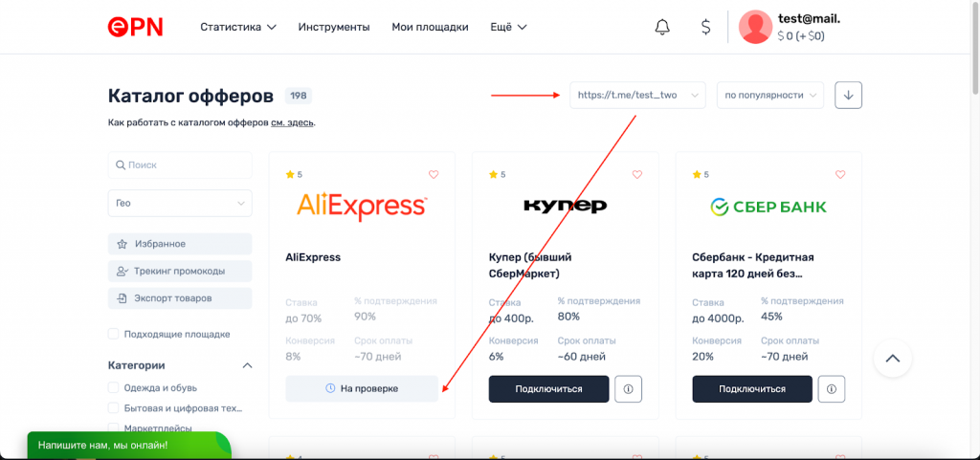Open the Ещё dropdown menu
The width and height of the screenshot is (980, 460).
[509, 27]
